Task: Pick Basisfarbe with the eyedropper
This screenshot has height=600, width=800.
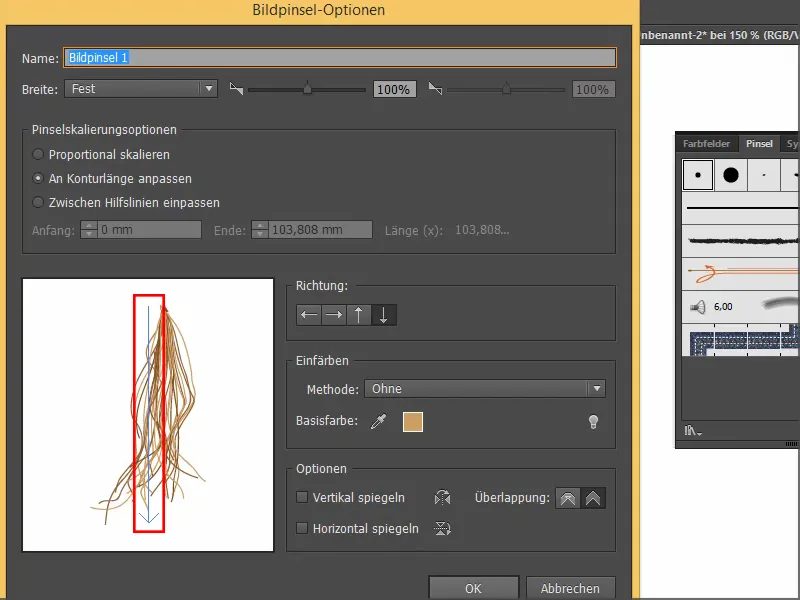Action: [378, 421]
